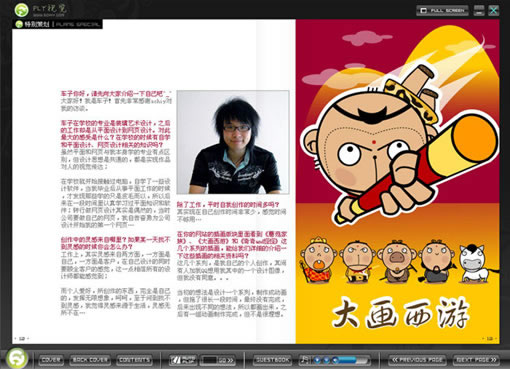Click the page number input box
The height and width of the screenshot is (369, 510).
(x=210, y=360)
